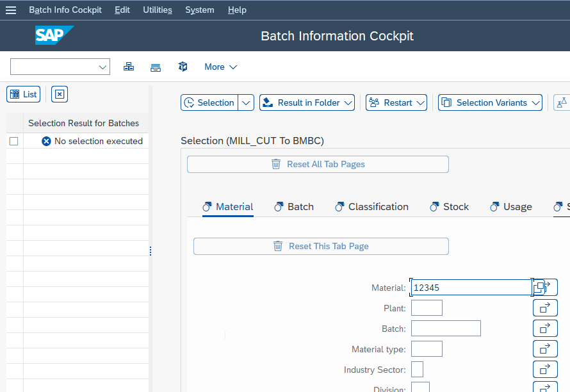Screen dimensions: 570x392
Task: Expand the More toolbar menu
Action: [221, 67]
